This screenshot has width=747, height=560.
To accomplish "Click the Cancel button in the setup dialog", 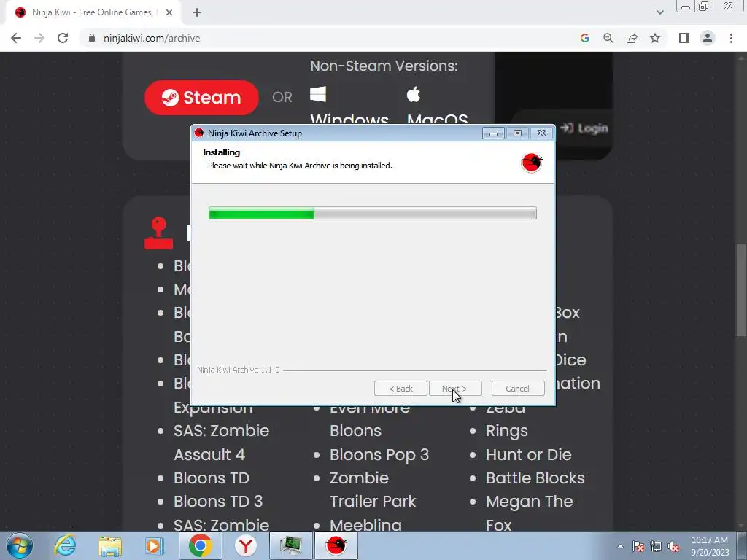I will click(518, 389).
